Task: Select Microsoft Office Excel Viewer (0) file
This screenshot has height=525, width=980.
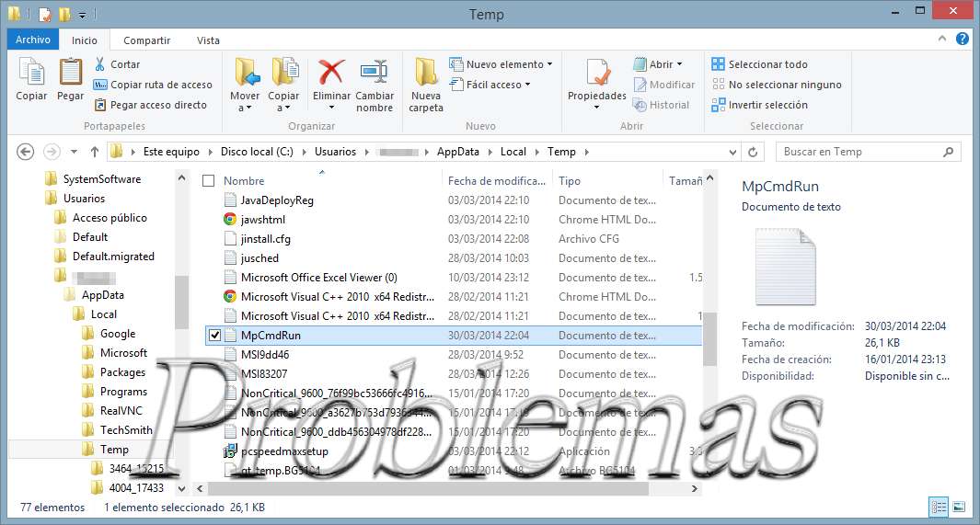Action: (x=318, y=278)
